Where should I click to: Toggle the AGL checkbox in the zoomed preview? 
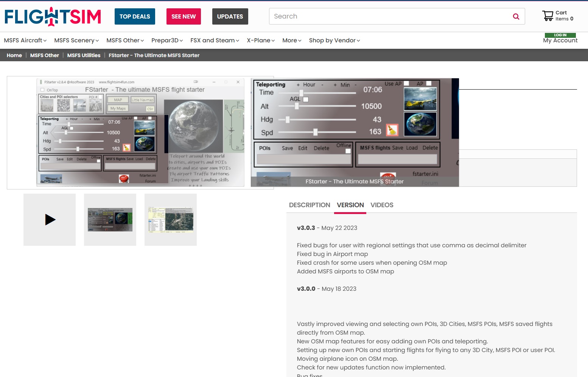coord(306,99)
